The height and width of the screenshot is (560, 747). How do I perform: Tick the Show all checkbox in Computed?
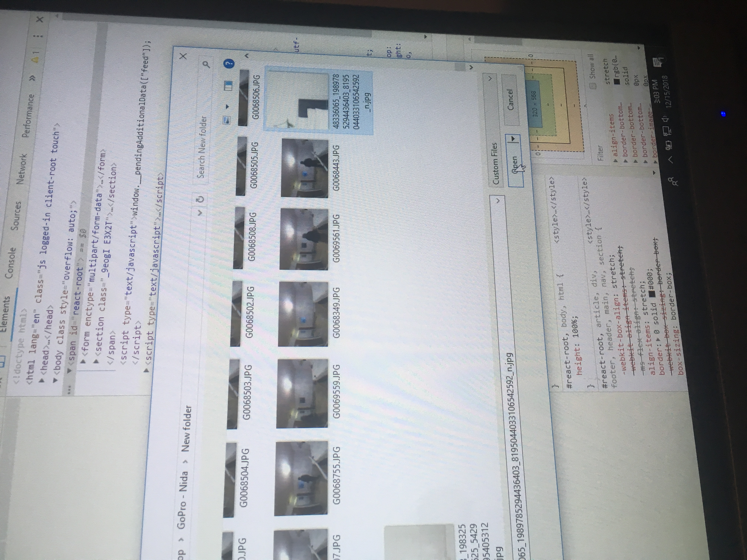coord(593,86)
